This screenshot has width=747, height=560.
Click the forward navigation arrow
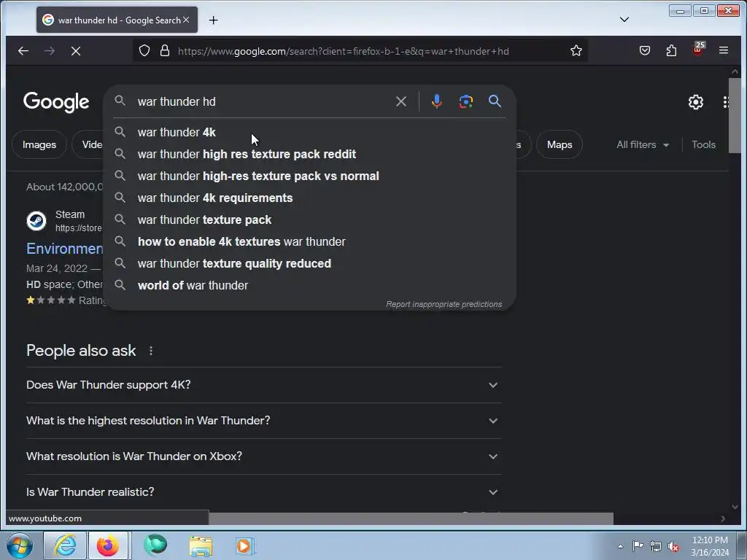50,50
